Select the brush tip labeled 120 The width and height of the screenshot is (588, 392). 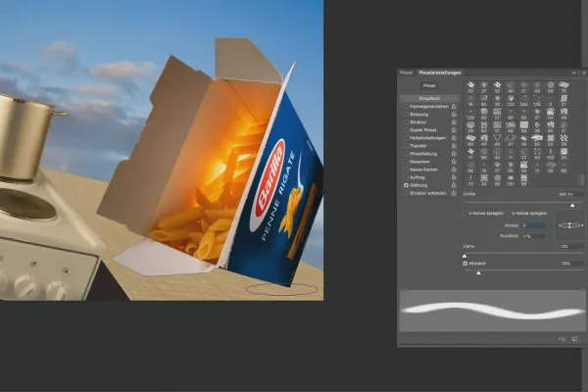point(511,101)
